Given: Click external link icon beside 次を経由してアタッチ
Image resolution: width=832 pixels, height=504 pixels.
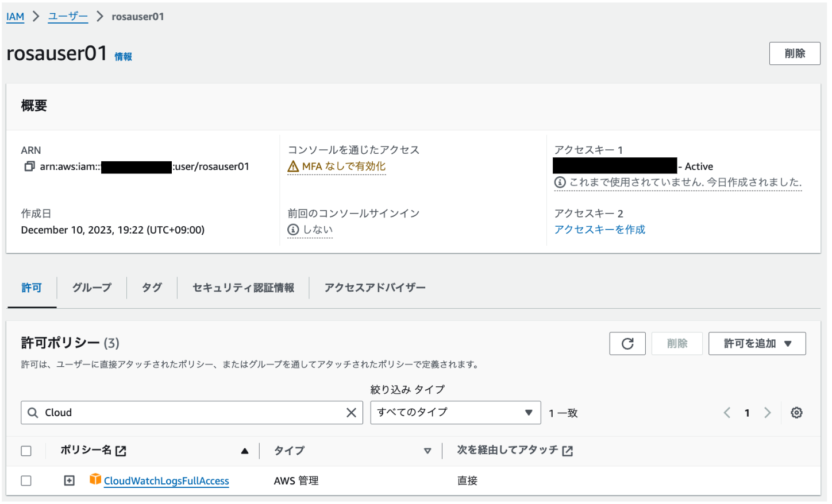Looking at the screenshot, I should pos(568,451).
